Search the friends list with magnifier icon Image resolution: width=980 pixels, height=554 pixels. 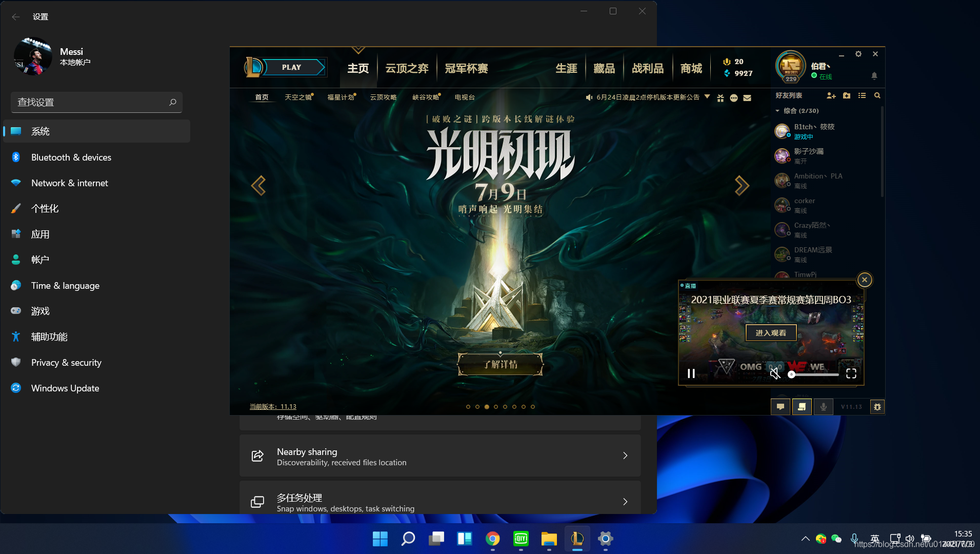coord(877,95)
